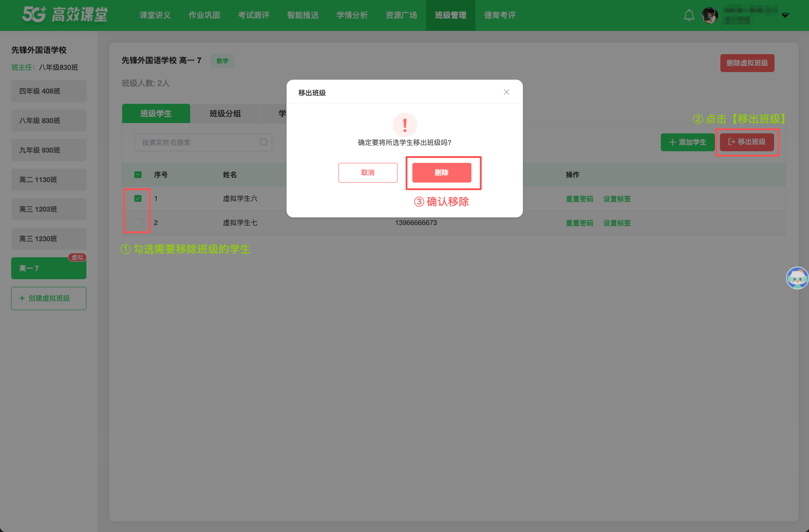The image size is (809, 532).
Task: Click 设置标签 for 虚拟学生七
Action: click(617, 223)
